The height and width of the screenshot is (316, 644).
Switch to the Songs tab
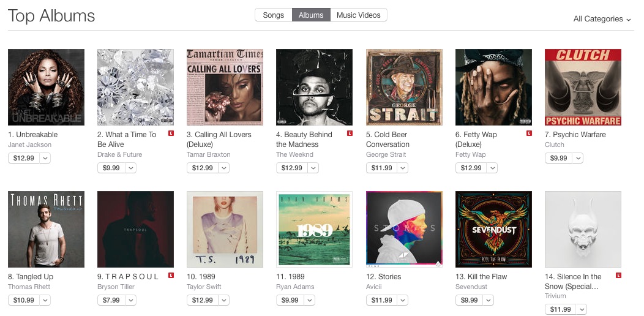(x=273, y=15)
